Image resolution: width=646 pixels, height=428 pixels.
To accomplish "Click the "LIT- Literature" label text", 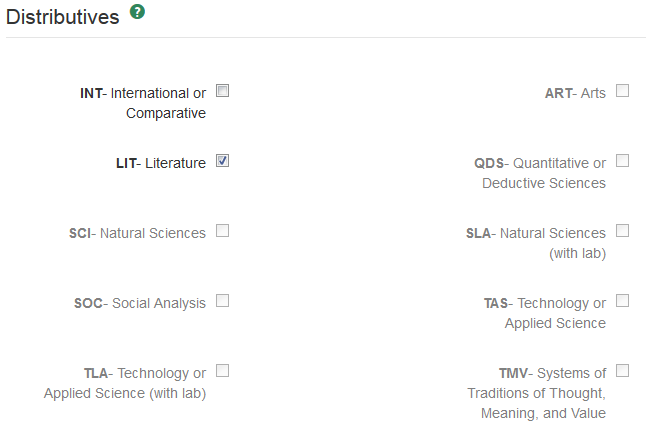I will click(161, 163).
